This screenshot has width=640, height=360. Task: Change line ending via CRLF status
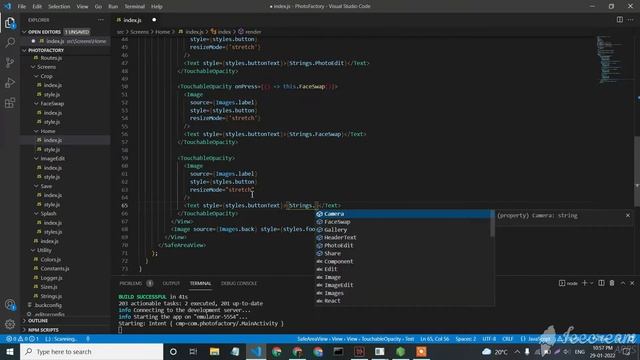pos(507,339)
